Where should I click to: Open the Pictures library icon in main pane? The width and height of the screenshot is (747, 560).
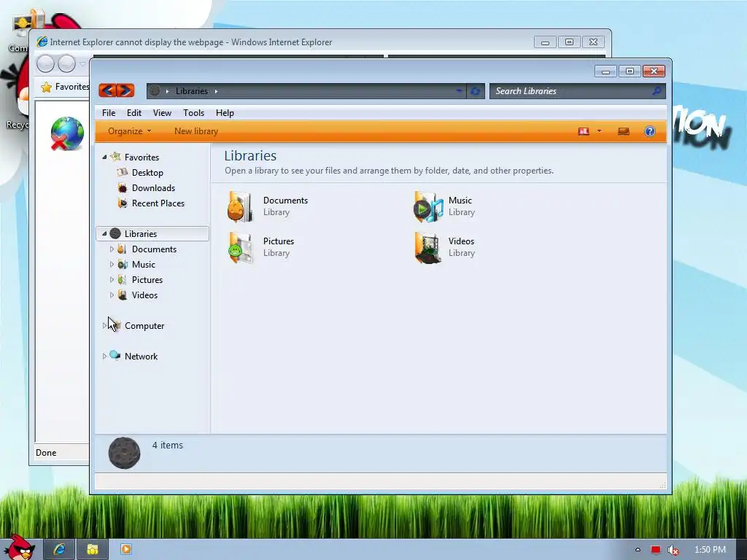pyautogui.click(x=240, y=248)
